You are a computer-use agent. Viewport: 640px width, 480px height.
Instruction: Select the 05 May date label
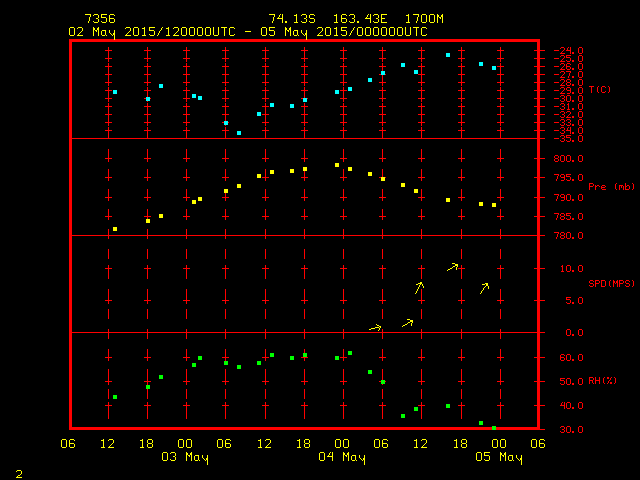pos(498,457)
